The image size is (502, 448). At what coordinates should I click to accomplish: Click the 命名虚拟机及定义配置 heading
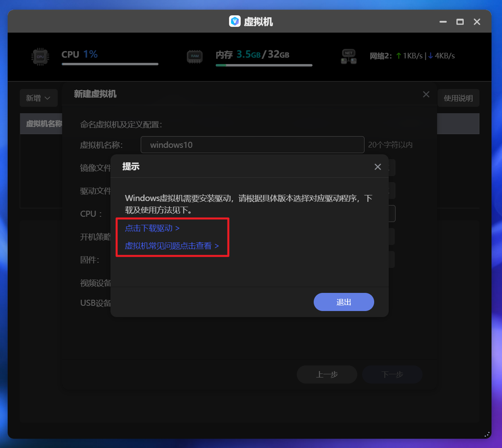[121, 124]
